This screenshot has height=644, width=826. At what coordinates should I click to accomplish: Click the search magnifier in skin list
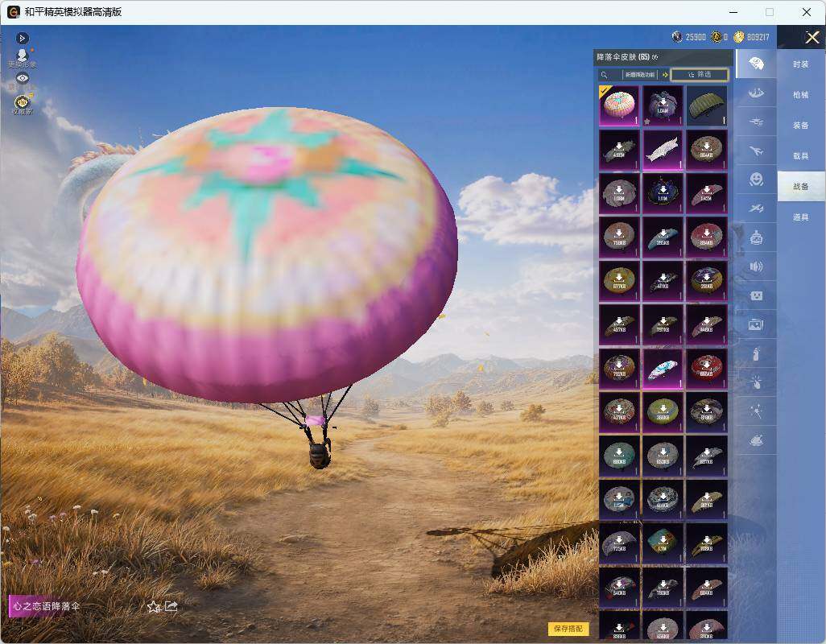[605, 75]
